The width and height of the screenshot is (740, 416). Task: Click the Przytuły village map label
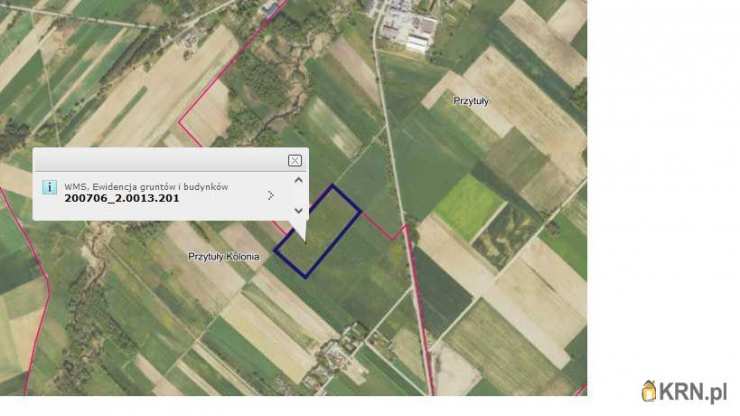pos(471,101)
